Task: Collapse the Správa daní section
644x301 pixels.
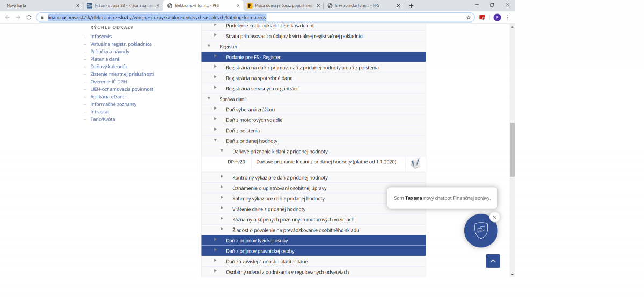Action: tap(209, 99)
